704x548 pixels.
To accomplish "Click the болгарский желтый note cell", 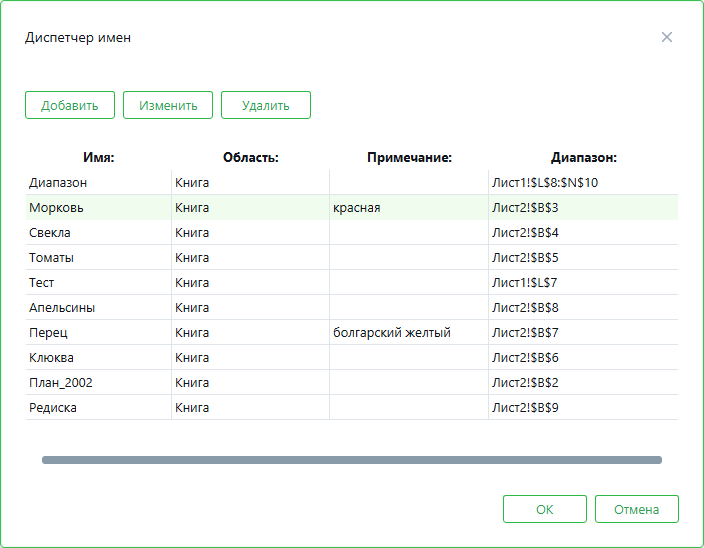I will coord(392,333).
